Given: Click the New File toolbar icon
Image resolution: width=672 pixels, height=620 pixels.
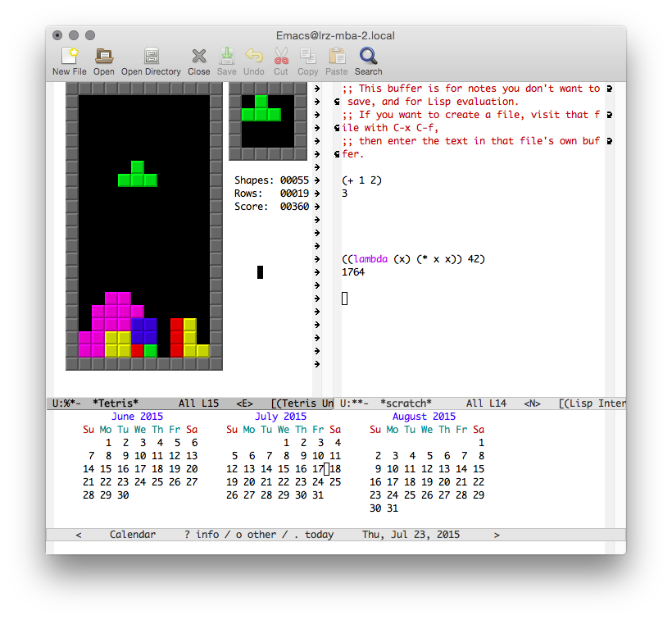Looking at the screenshot, I should pyautogui.click(x=70, y=56).
